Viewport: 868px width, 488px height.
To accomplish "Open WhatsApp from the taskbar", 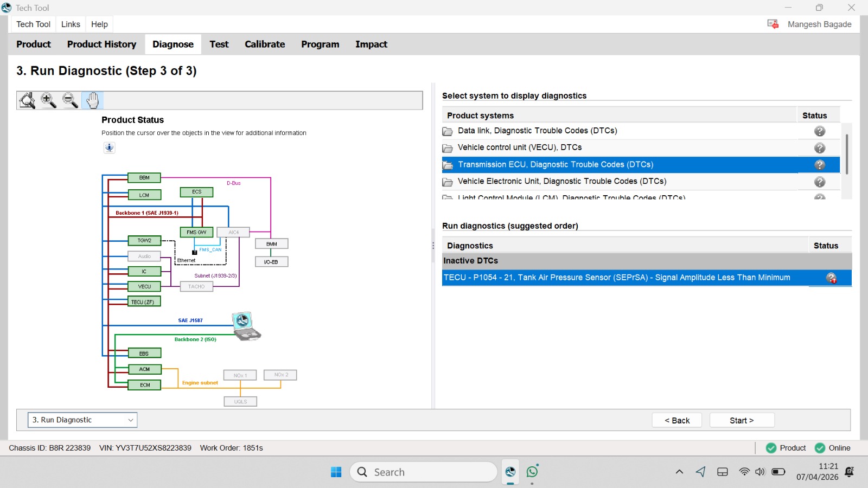I will click(x=533, y=472).
